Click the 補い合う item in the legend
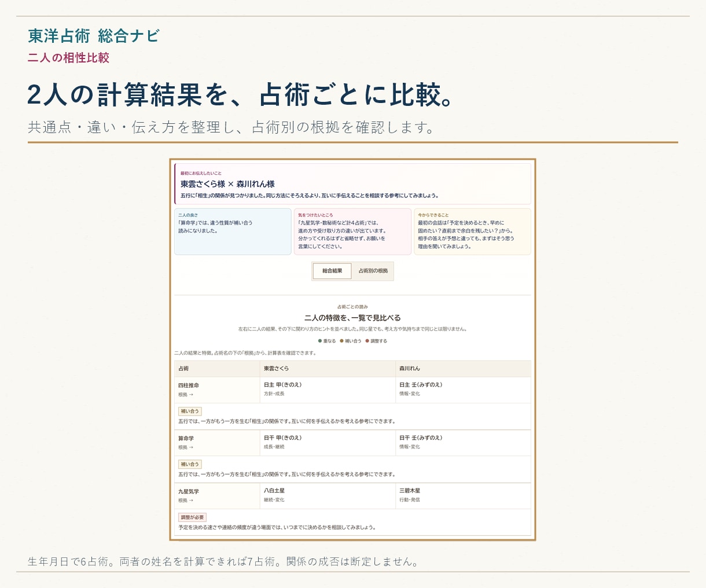Image resolution: width=706 pixels, height=588 pixels. point(351,341)
